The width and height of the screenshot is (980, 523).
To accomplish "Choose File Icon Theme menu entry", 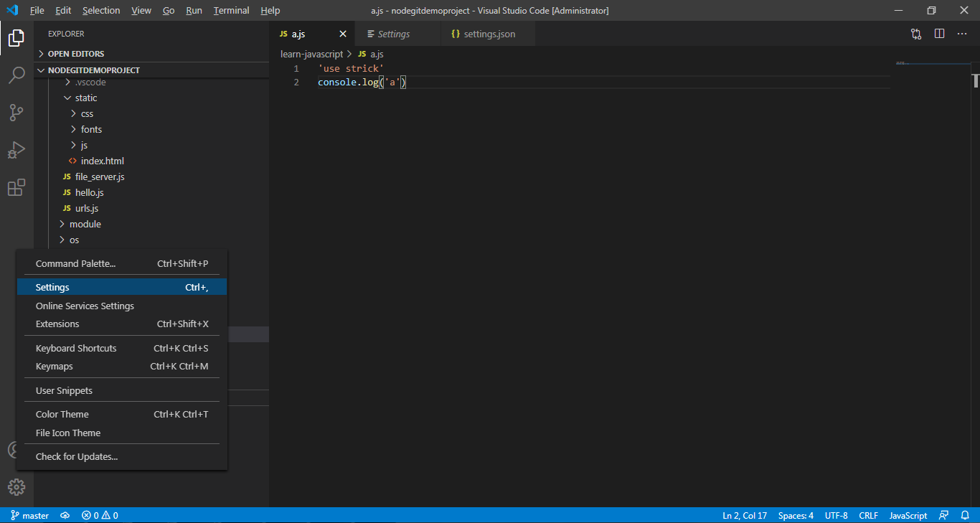I will [x=122, y=433].
